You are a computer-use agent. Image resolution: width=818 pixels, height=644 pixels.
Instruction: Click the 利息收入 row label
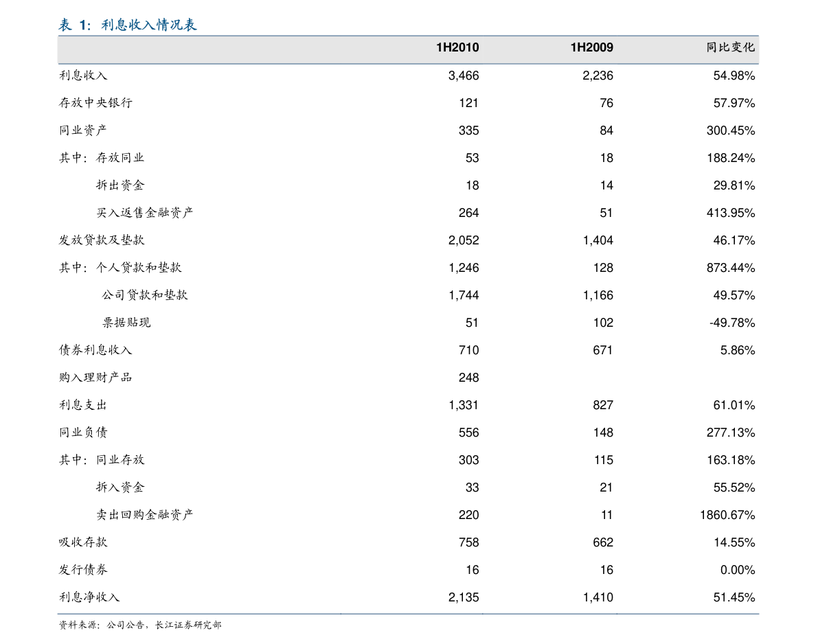coord(83,75)
